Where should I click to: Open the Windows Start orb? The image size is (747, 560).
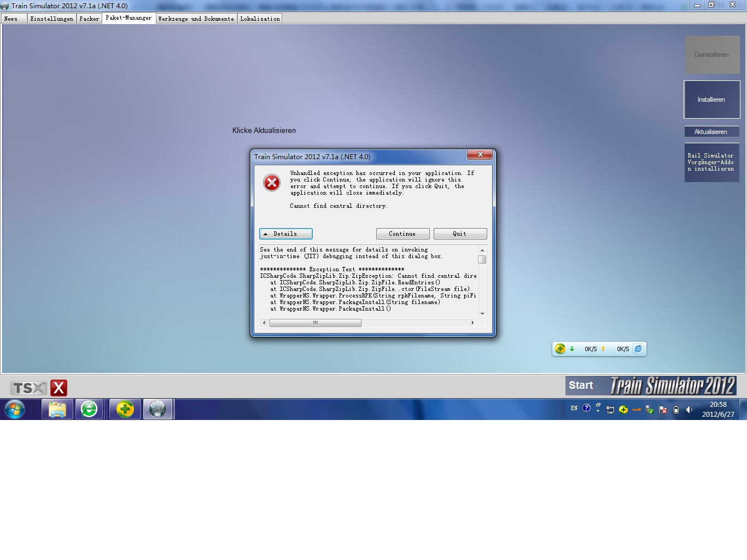click(15, 409)
